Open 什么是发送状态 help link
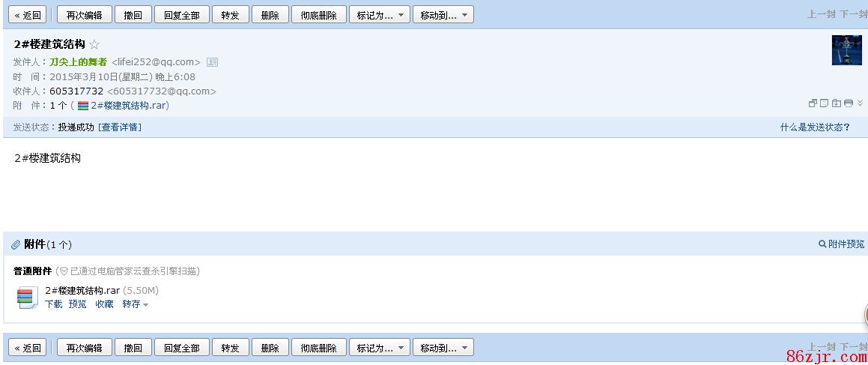Viewport: 868px width, 365px height. pos(815,127)
